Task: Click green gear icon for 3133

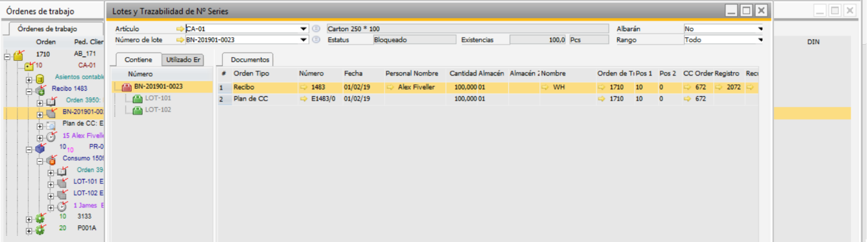Action: click(40, 217)
